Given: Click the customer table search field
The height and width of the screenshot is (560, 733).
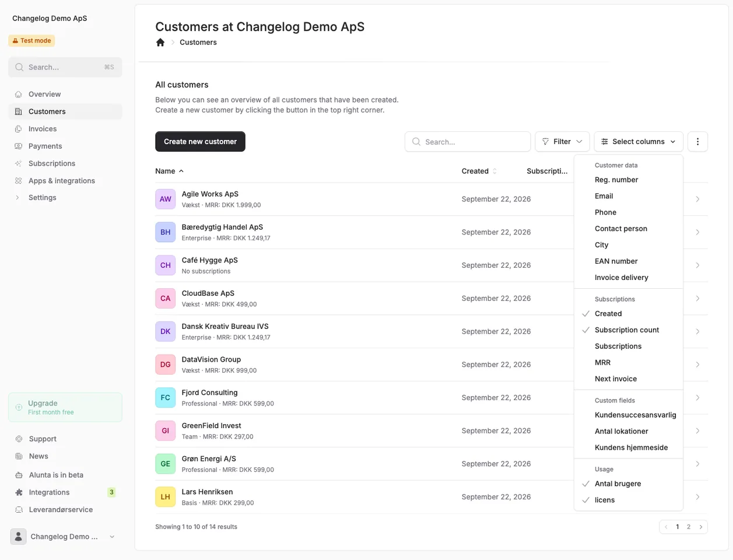Looking at the screenshot, I should (468, 142).
